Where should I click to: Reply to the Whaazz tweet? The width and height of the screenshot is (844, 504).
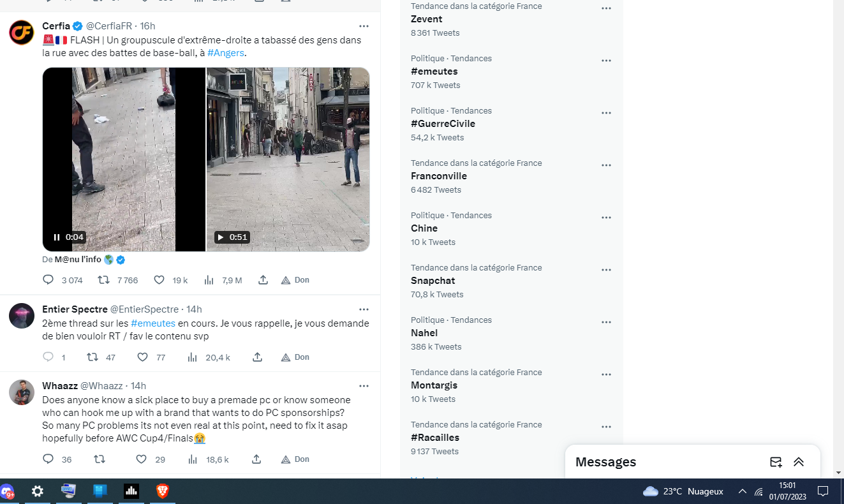[x=48, y=459]
